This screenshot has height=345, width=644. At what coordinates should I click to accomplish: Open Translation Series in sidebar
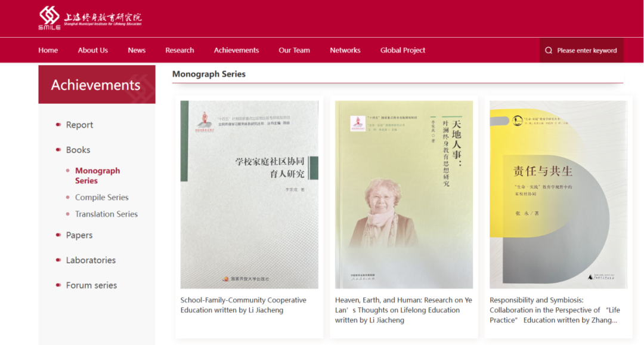[x=106, y=214]
